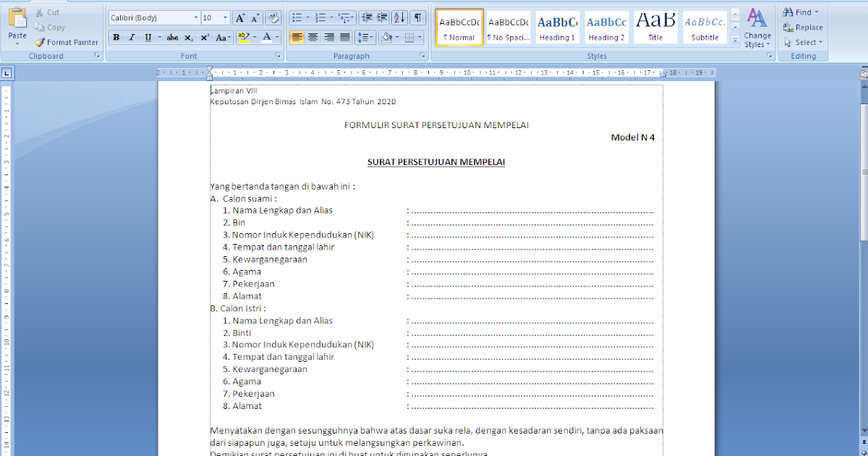The image size is (868, 456).
Task: Toggle Strikethrough formatting
Action: (172, 37)
